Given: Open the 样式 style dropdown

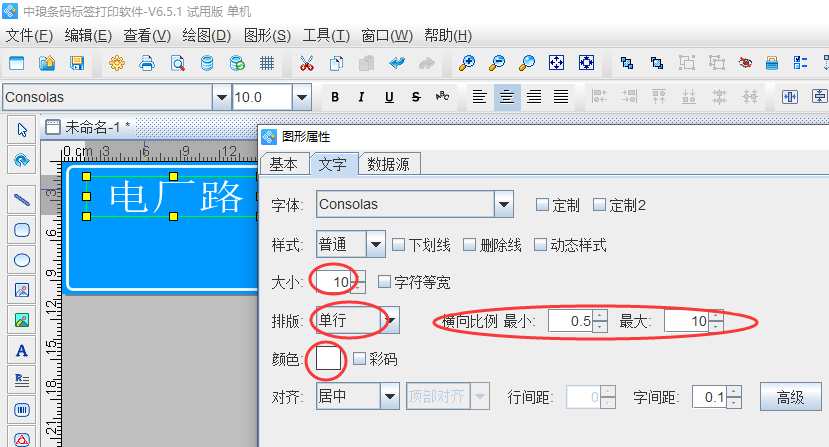Looking at the screenshot, I should pyautogui.click(x=376, y=244).
